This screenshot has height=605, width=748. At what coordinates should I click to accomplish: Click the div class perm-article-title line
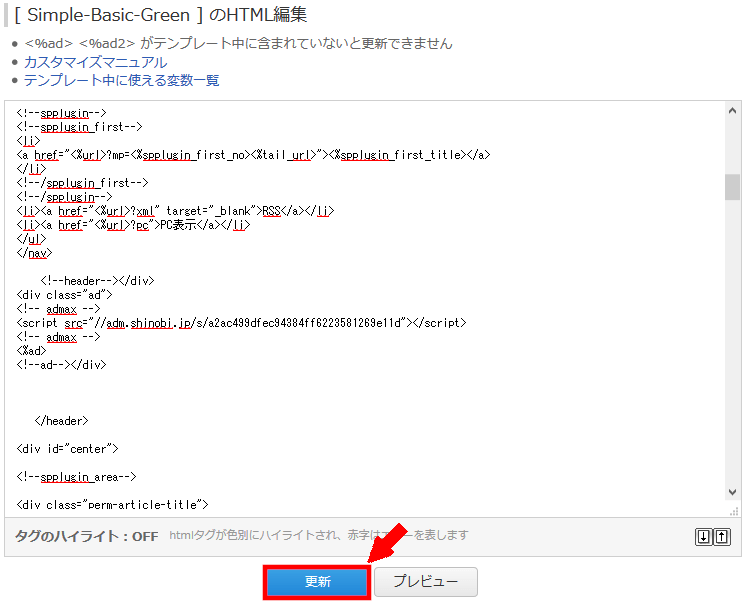[x=112, y=505]
